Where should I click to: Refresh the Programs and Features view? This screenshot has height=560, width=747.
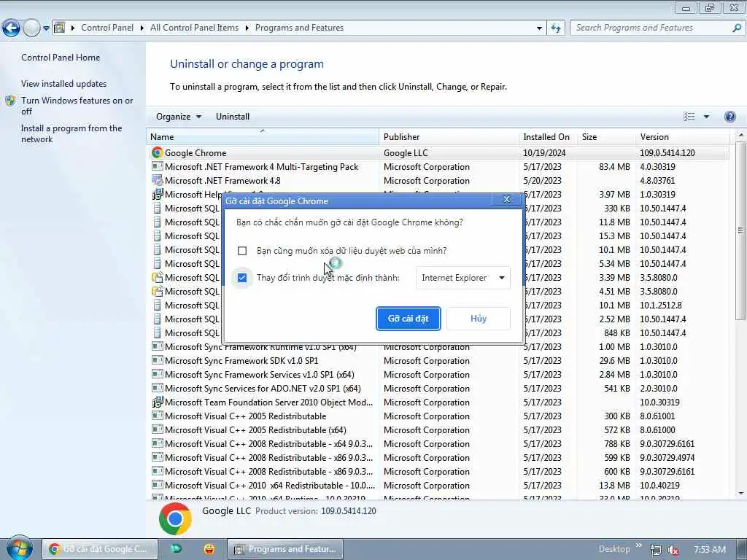click(x=556, y=28)
